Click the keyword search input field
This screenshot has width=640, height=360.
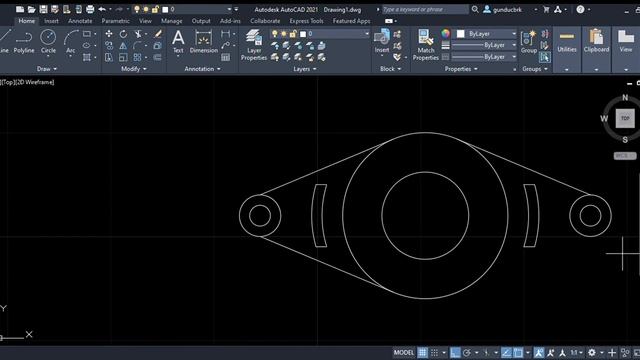click(425, 9)
